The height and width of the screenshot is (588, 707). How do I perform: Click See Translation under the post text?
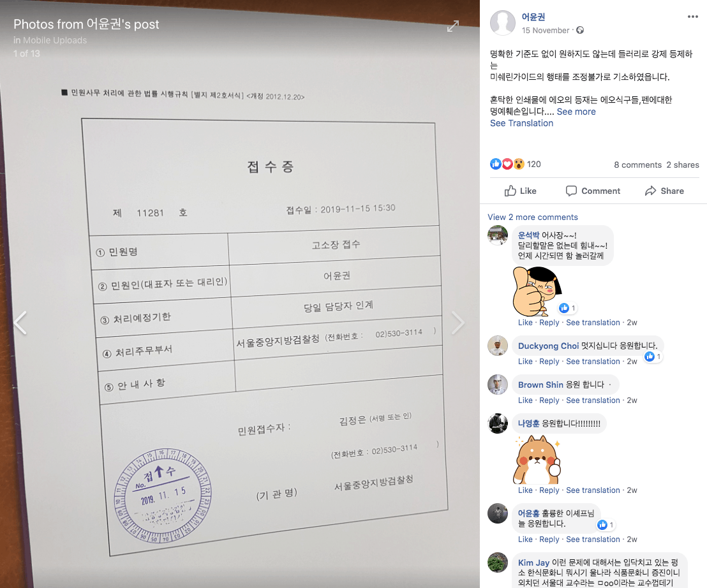pos(522,124)
